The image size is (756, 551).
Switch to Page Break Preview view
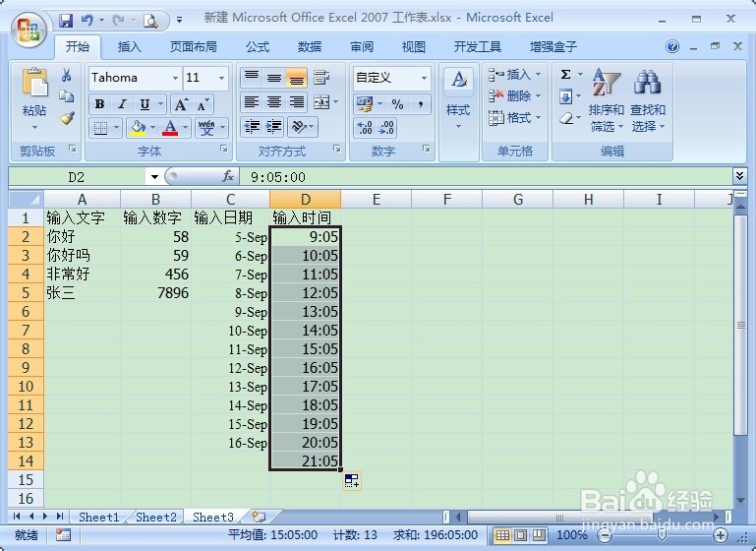tap(539, 535)
